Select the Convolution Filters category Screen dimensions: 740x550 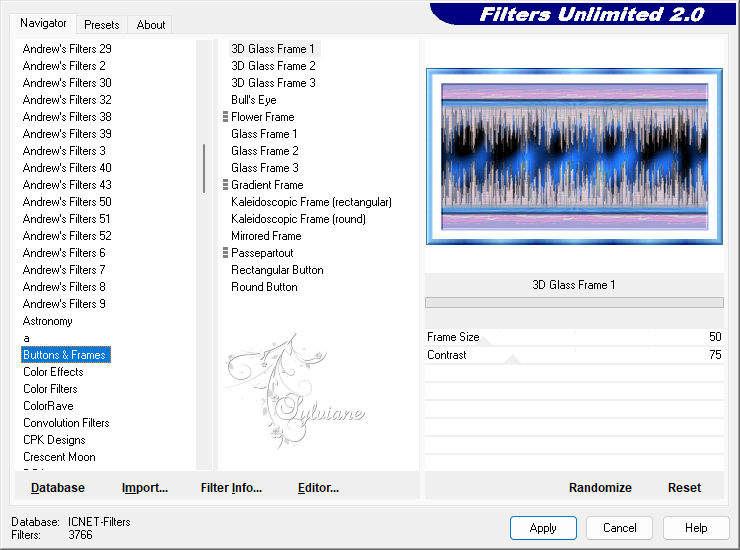point(66,423)
